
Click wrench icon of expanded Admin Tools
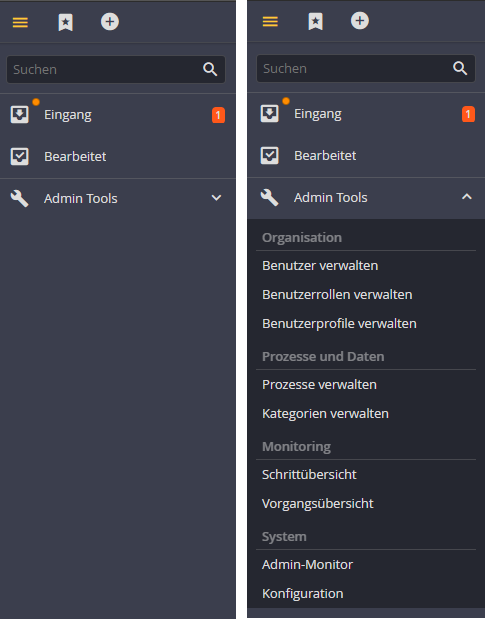pyautogui.click(x=269, y=197)
